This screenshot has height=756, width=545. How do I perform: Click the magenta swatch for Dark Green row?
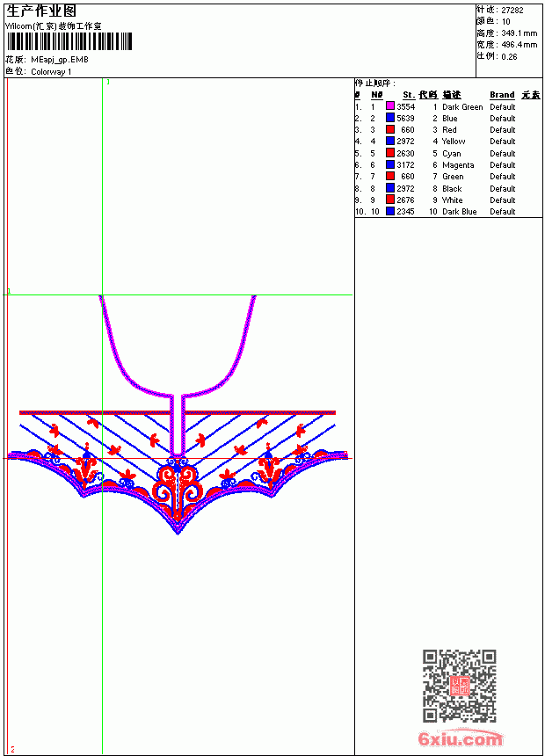pyautogui.click(x=390, y=106)
